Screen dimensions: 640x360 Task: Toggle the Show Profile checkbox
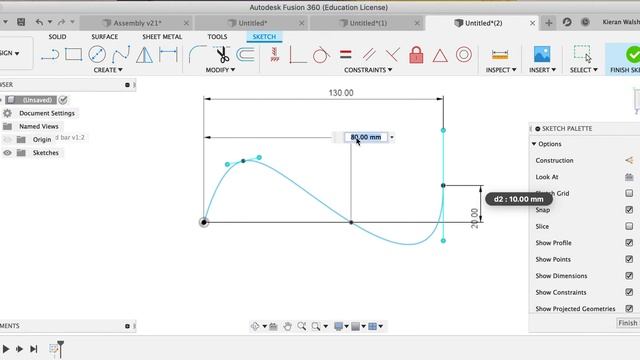point(629,243)
